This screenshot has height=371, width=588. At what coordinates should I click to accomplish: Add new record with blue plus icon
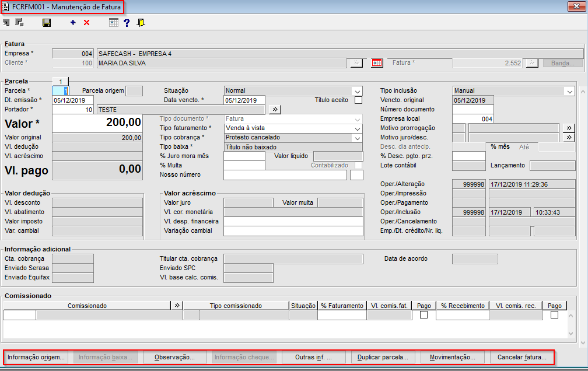pyautogui.click(x=73, y=23)
